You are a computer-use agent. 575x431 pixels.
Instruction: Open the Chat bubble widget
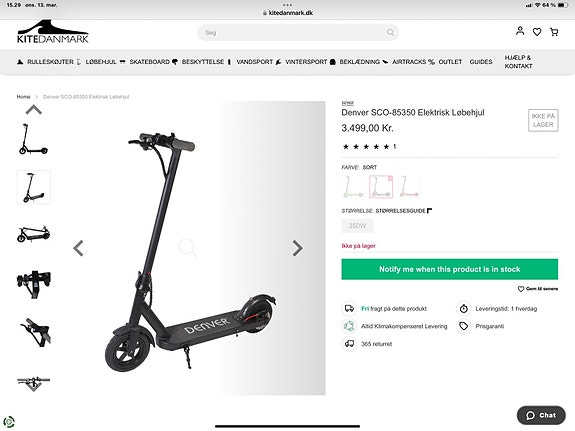541,415
